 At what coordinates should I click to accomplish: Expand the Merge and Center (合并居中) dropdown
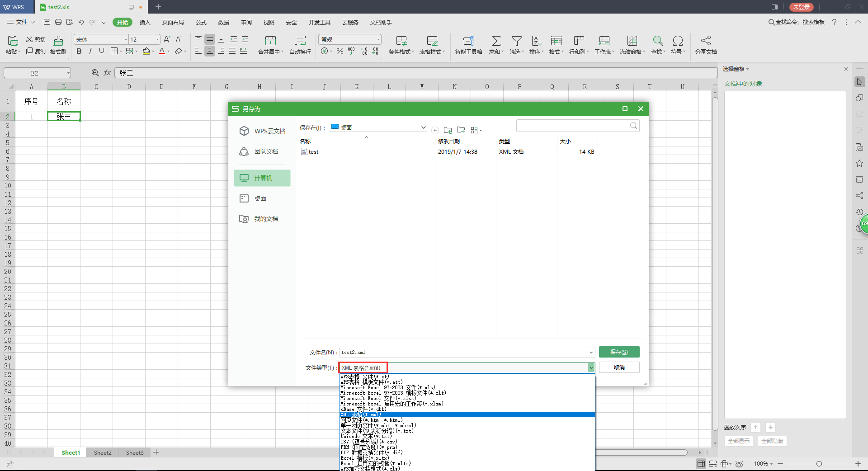[282, 52]
